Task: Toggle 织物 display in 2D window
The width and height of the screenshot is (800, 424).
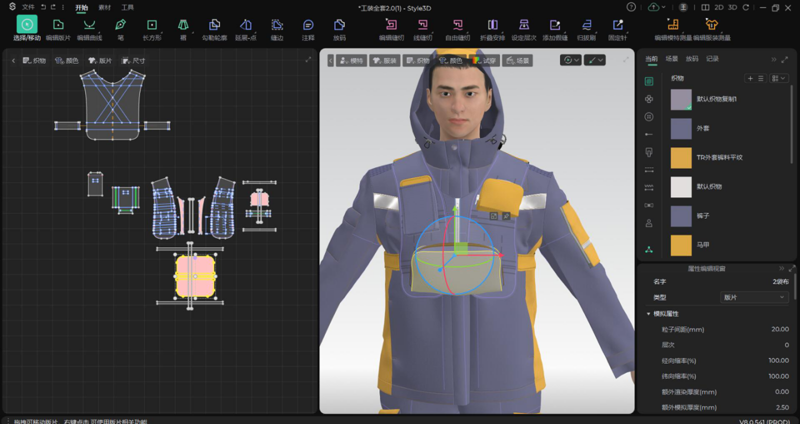Action: [34, 60]
